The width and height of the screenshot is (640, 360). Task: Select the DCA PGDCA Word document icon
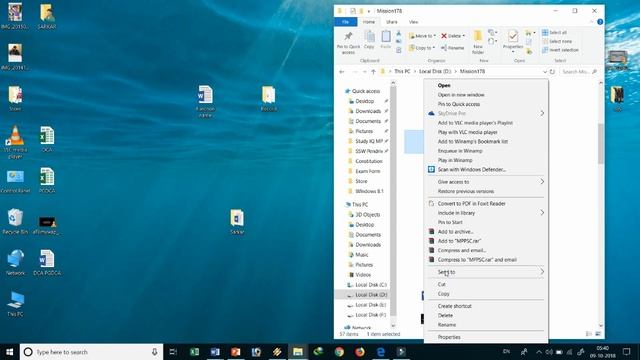[47, 262]
